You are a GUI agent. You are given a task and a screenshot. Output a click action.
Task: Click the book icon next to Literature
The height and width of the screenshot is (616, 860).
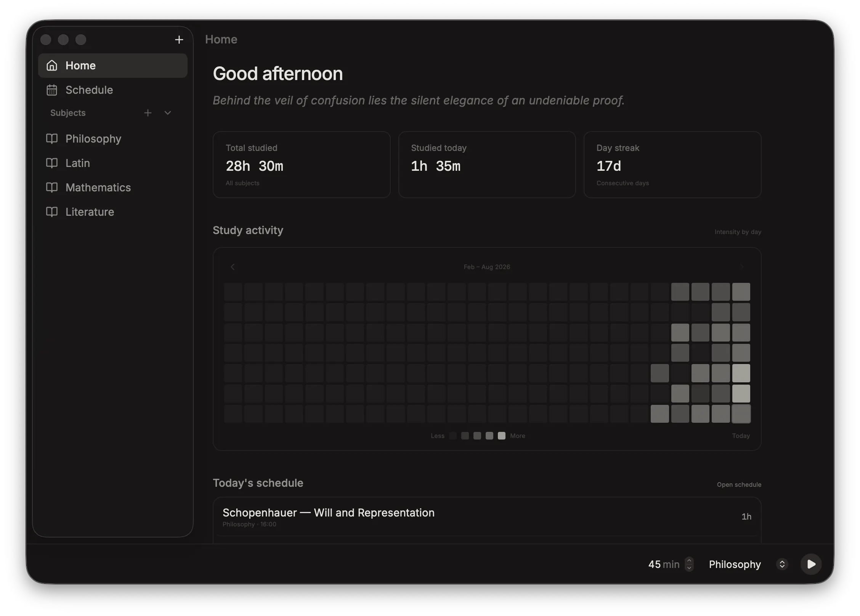tap(52, 212)
